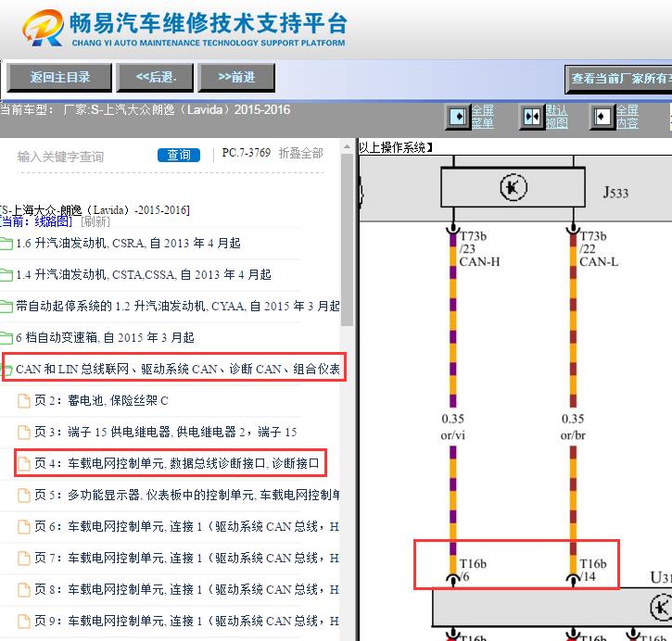This screenshot has height=641, width=672.
Task: Click the blue 查询 search button
Action: pos(179,155)
